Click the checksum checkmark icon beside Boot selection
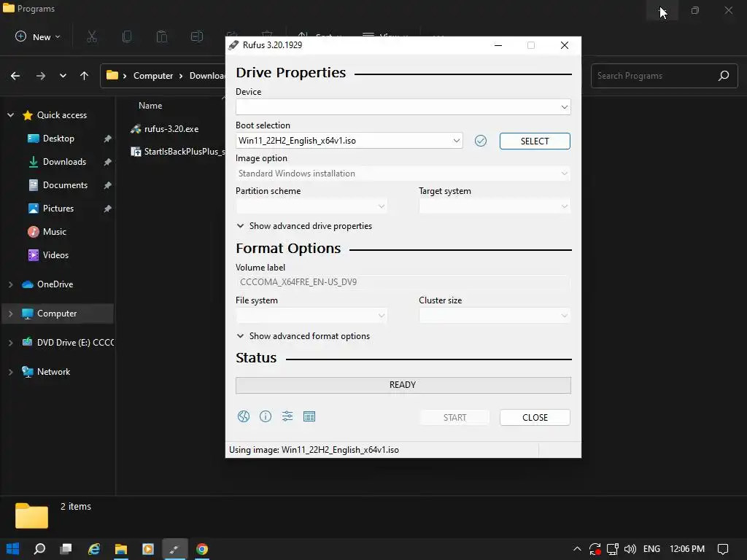This screenshot has width=747, height=560. coord(481,141)
